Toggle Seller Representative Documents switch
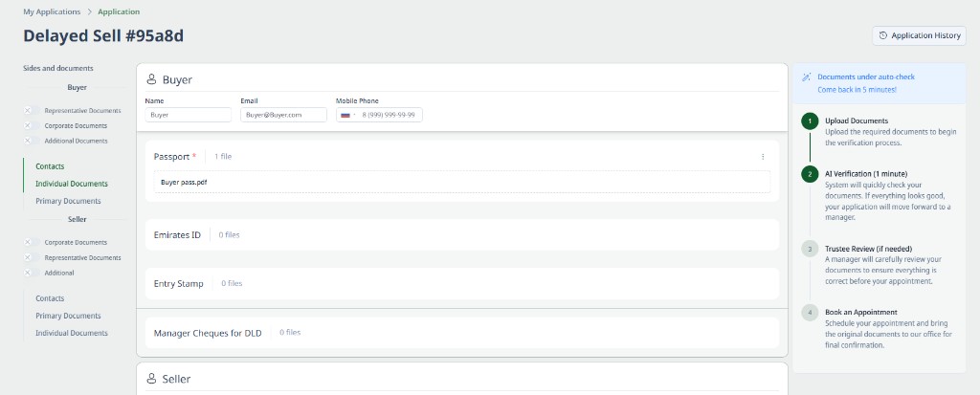 click(x=32, y=257)
